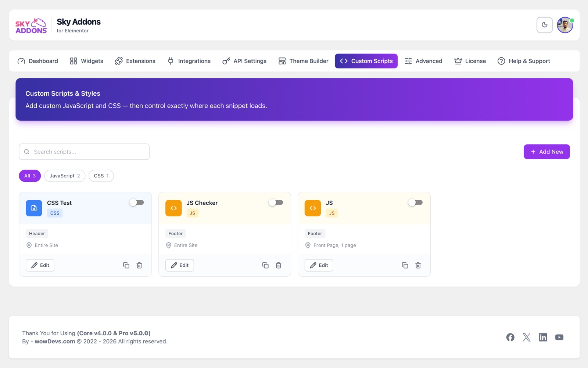Enable the CSS Test script toggle
This screenshot has height=368, width=588.
(136, 202)
